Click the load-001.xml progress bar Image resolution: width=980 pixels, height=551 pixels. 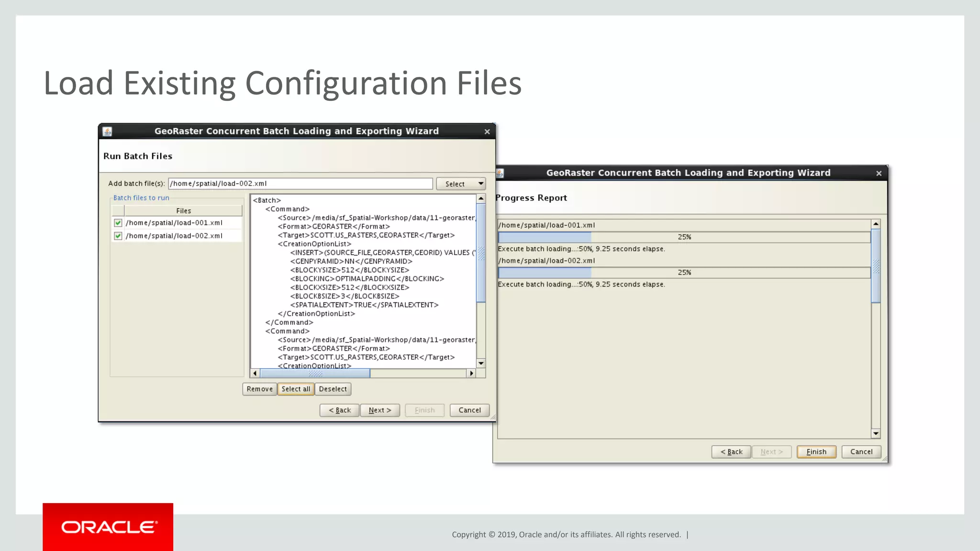click(x=684, y=237)
